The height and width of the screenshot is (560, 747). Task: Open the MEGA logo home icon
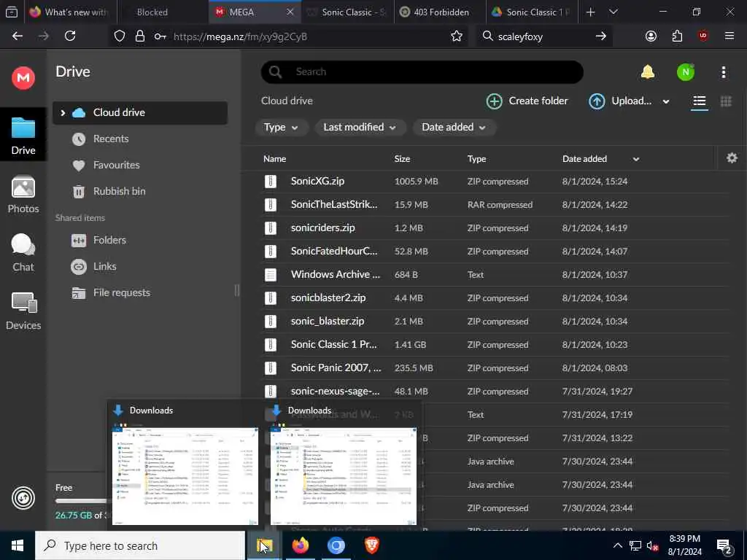click(x=23, y=77)
